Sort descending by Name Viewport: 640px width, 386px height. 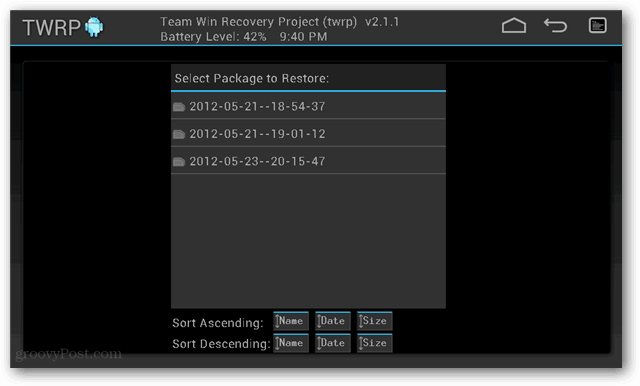pyautogui.click(x=291, y=343)
